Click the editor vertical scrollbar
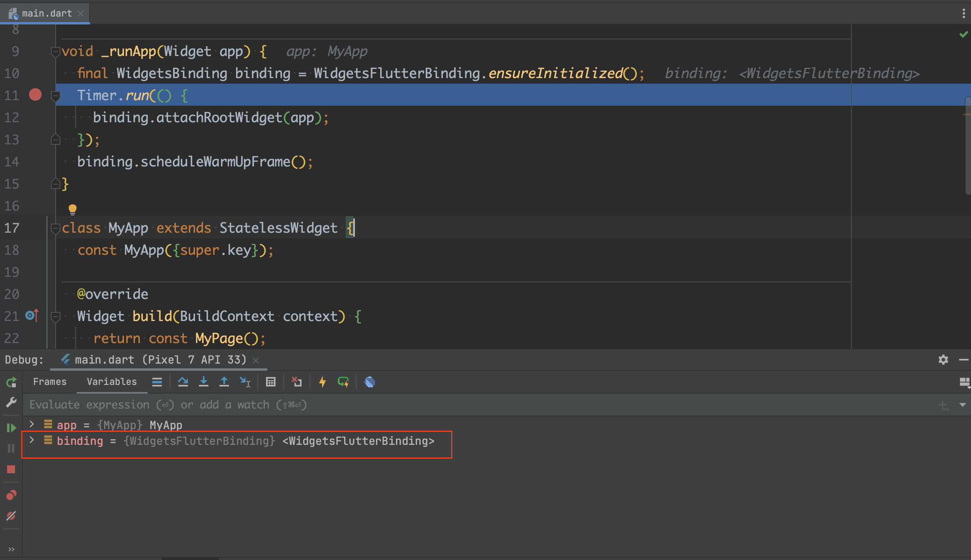Screen dimensions: 971x560 click(x=967, y=146)
